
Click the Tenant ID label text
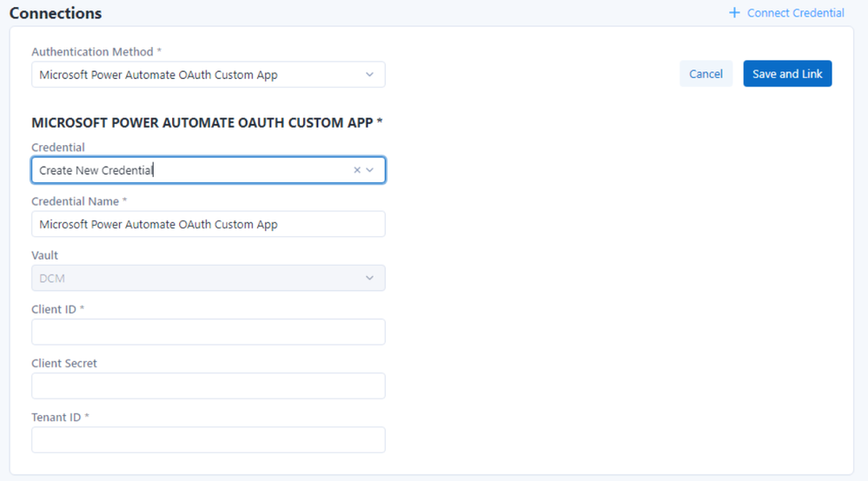(56, 417)
